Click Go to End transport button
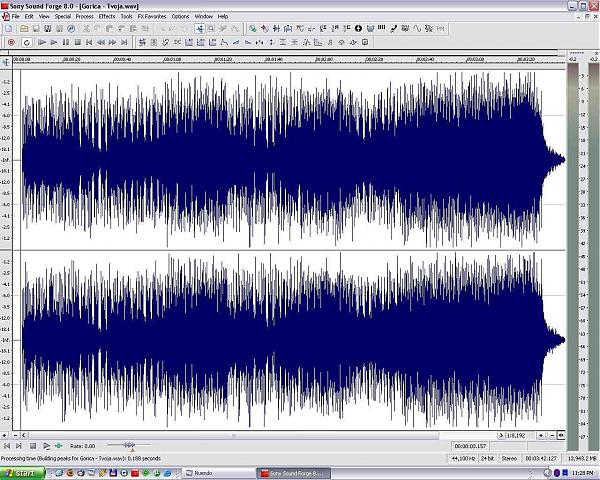The image size is (600, 480). pyautogui.click(x=124, y=42)
